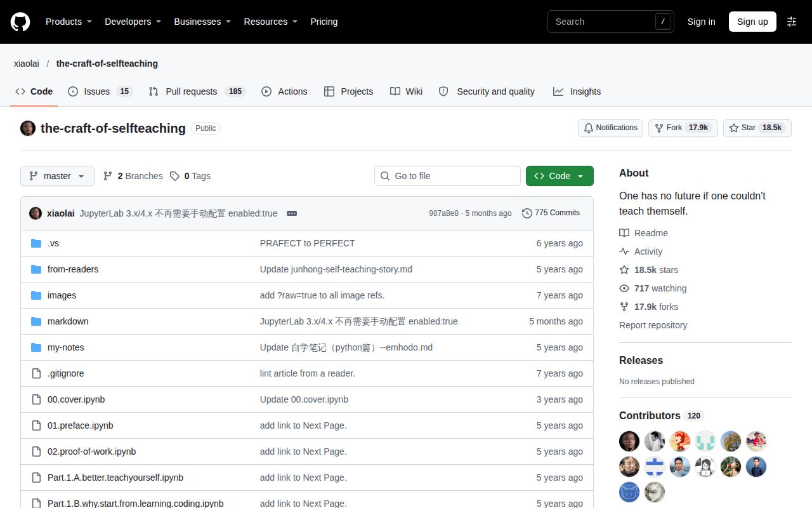Screen dimensions: 812x508
Task: Open the GitHub homepage logo
Action: [20, 22]
